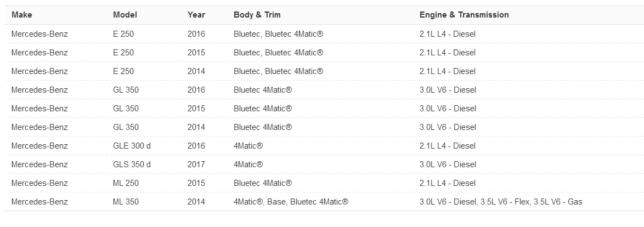Click Mercedes-Benz in the GLS 350 d row
The width and height of the screenshot is (644, 227).
pos(39,164)
